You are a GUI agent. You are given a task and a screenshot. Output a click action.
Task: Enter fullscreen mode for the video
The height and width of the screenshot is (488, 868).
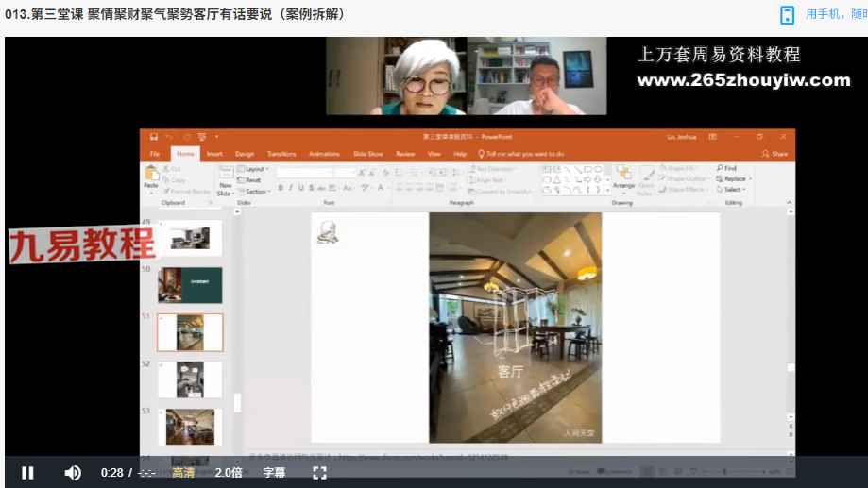point(319,473)
